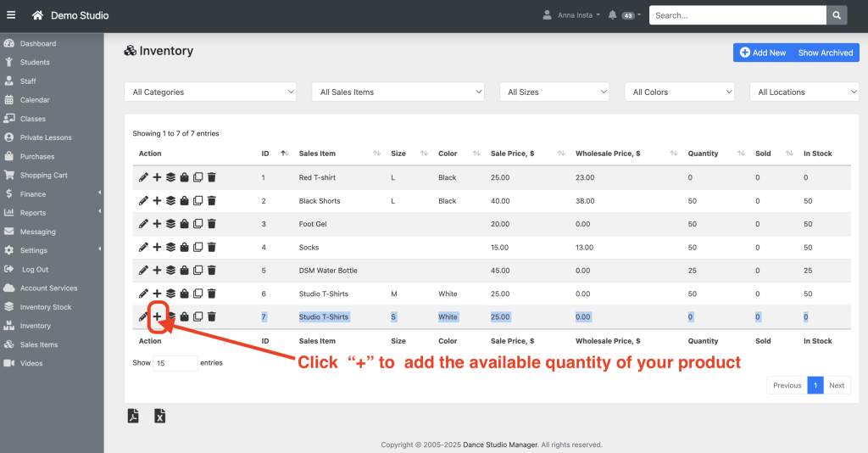Click the 'DSM Water Bottle' cell
Viewport: 868px width, 453px height.
(328, 271)
